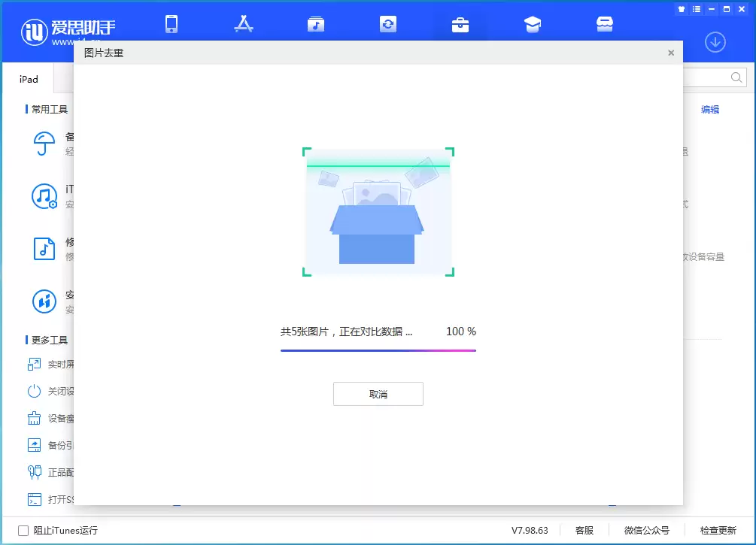
Task: Click the 取消 cancel button
Action: pyautogui.click(x=378, y=394)
